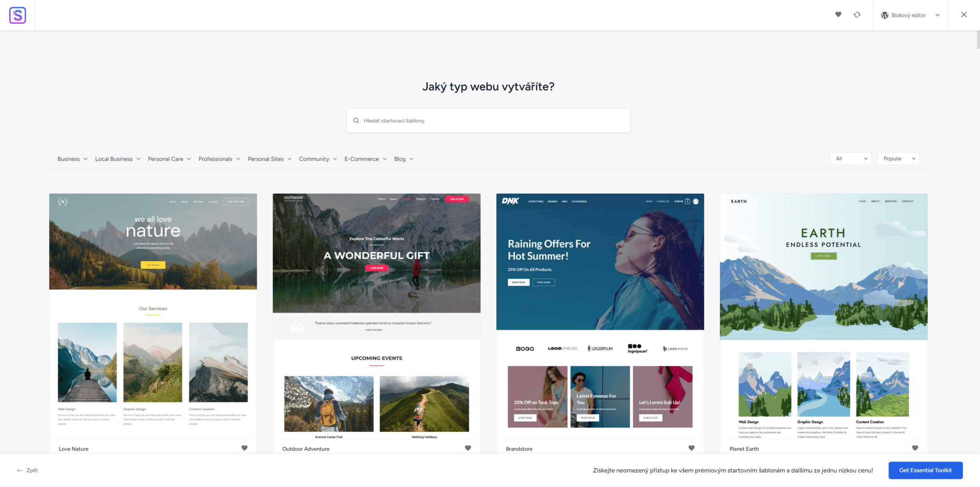The height and width of the screenshot is (487, 980).
Task: Focus the Hledat startovací šablony search field
Action: (x=488, y=120)
